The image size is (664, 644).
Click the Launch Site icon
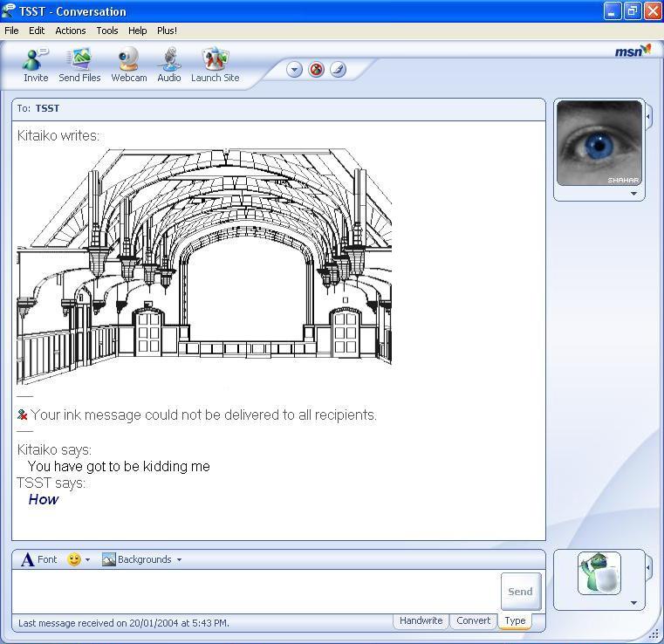pyautogui.click(x=215, y=65)
